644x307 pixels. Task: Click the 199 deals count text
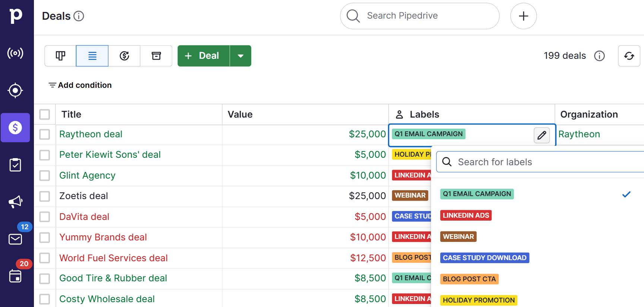565,56
